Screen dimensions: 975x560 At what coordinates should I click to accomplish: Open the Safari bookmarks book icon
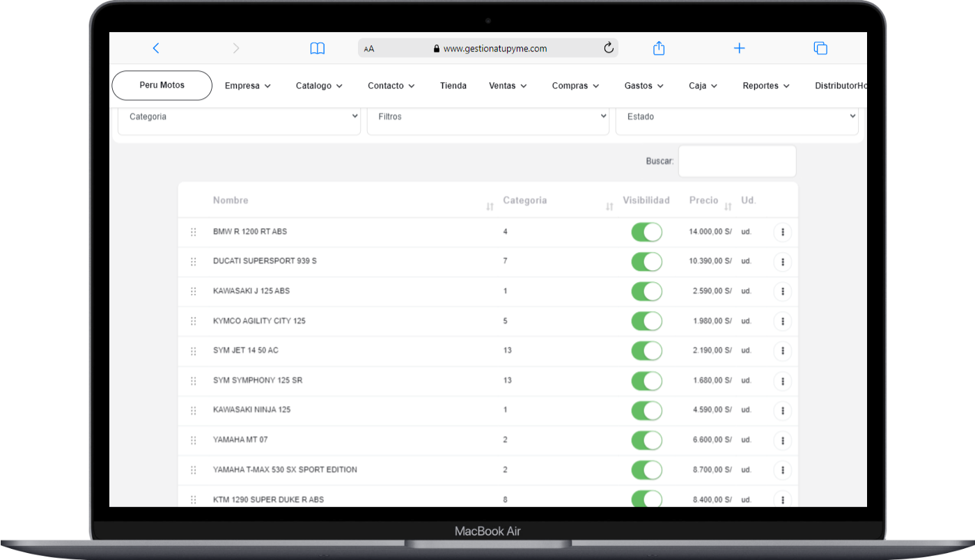(x=318, y=48)
